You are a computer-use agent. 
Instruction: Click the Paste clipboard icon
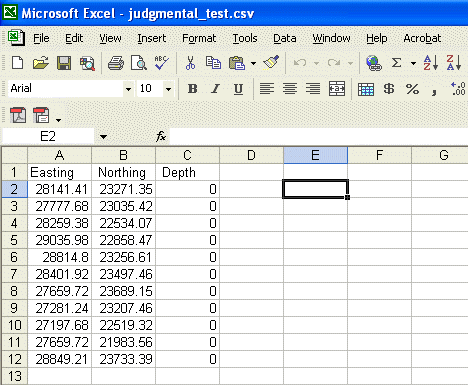point(237,63)
